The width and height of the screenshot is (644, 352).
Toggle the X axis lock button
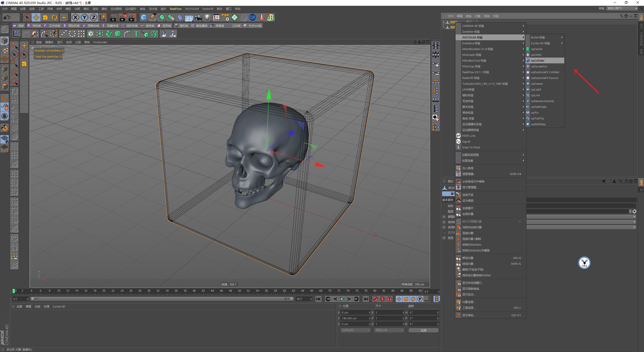coord(75,17)
